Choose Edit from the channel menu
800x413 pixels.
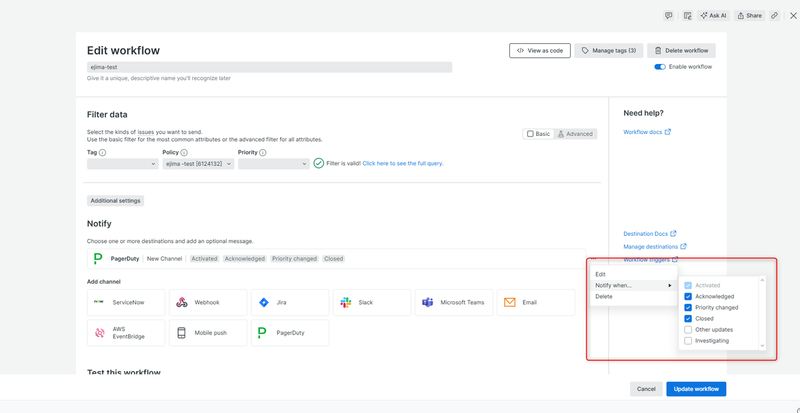click(x=633, y=274)
